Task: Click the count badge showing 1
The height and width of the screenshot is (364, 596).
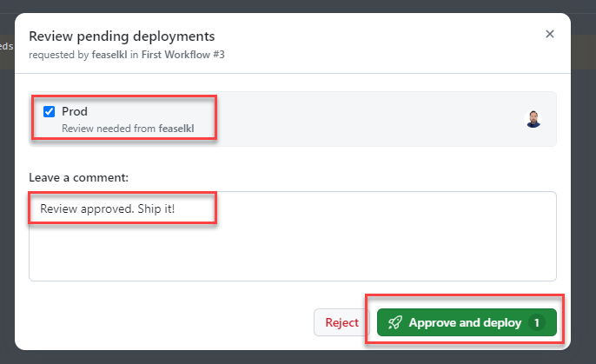Action: pyautogui.click(x=536, y=322)
